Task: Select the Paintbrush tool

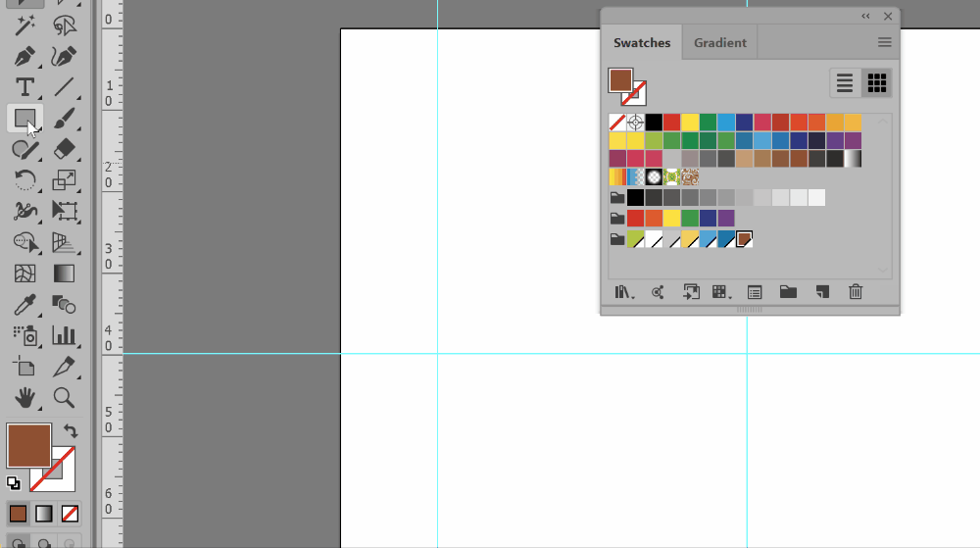Action: pos(64,118)
